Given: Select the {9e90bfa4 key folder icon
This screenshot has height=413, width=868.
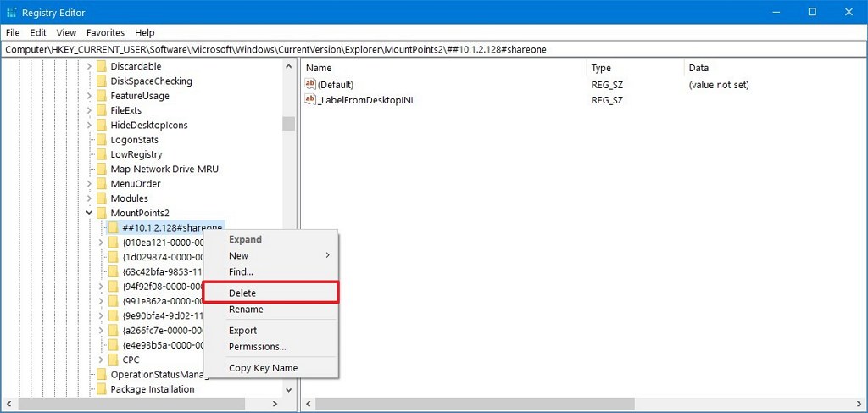Looking at the screenshot, I should click(113, 315).
